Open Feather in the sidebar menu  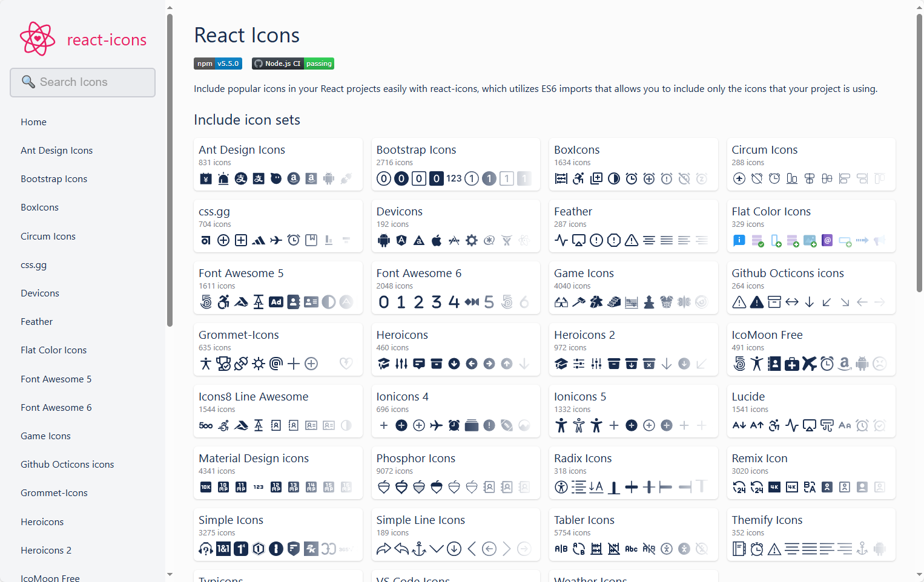36,321
